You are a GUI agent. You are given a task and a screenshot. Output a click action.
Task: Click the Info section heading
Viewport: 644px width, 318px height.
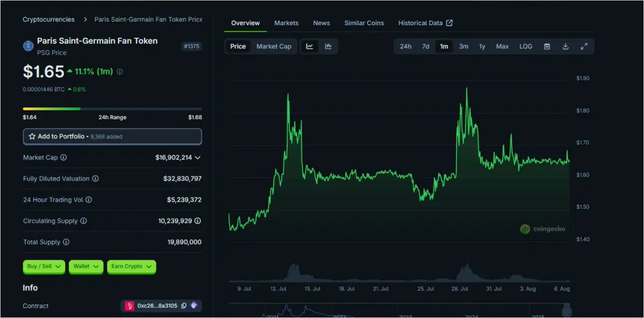pos(30,287)
